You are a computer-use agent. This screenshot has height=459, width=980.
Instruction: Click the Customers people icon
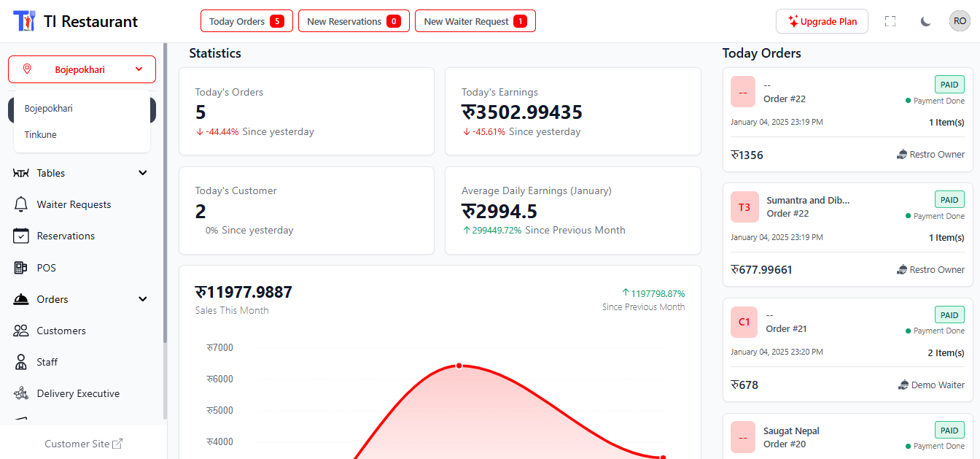(21, 331)
